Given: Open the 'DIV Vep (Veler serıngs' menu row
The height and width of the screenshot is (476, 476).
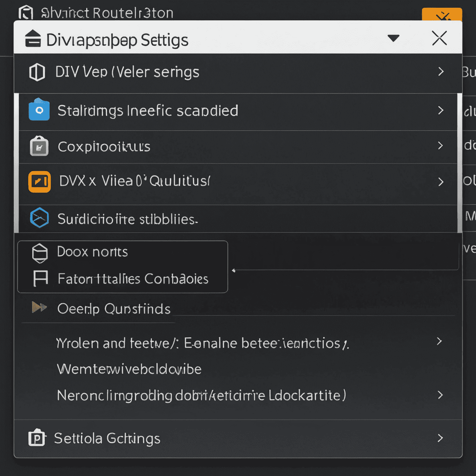Looking at the screenshot, I should point(238,73).
